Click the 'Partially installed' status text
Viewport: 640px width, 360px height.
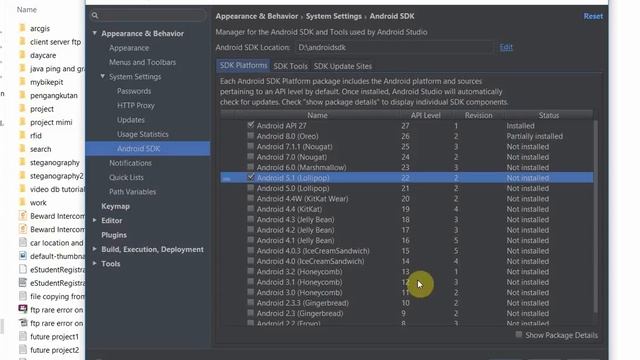tap(535, 136)
